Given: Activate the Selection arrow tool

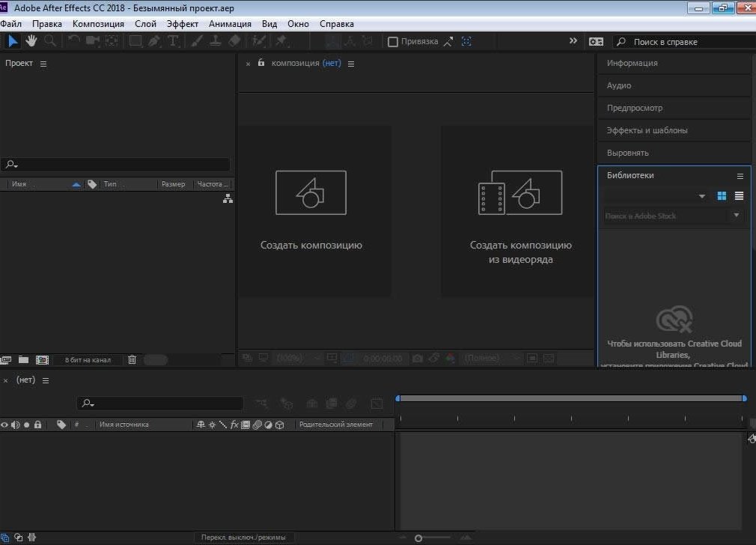Looking at the screenshot, I should coord(13,41).
